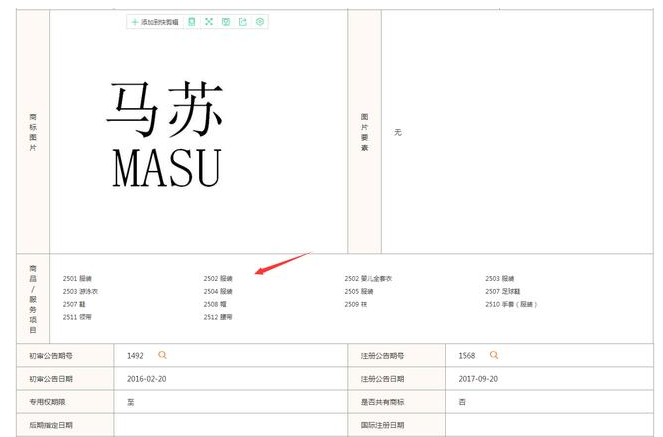Select the item 2504 服装
Viewport: 663px width, 437px height.
(218, 291)
